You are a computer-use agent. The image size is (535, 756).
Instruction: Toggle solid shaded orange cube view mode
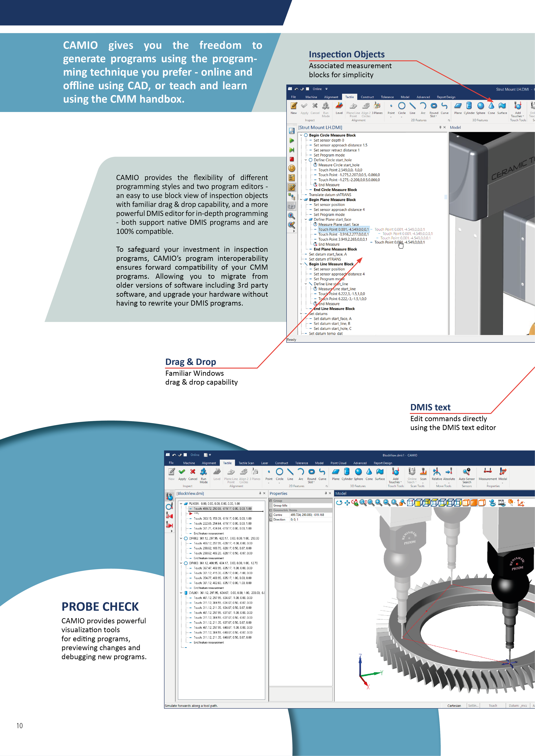click(x=474, y=502)
